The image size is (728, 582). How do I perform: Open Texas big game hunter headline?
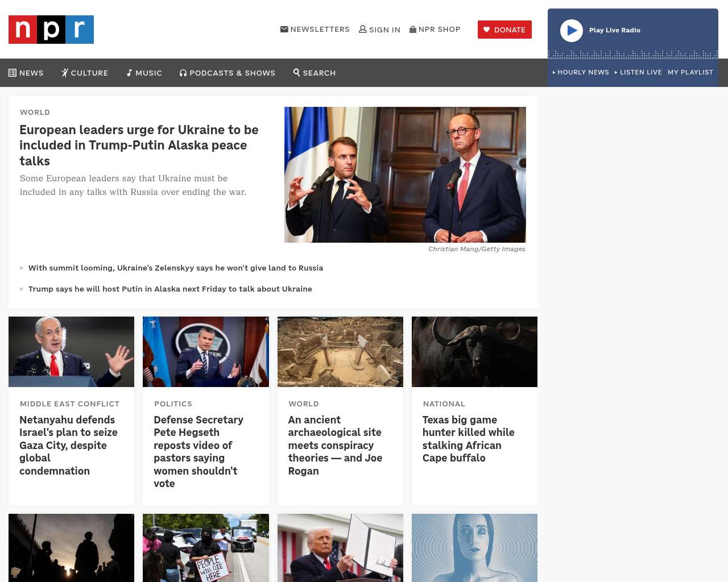(x=468, y=439)
